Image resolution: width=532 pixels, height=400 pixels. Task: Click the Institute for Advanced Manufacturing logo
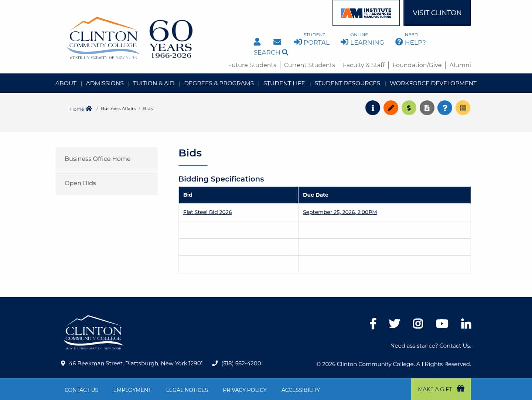(366, 13)
